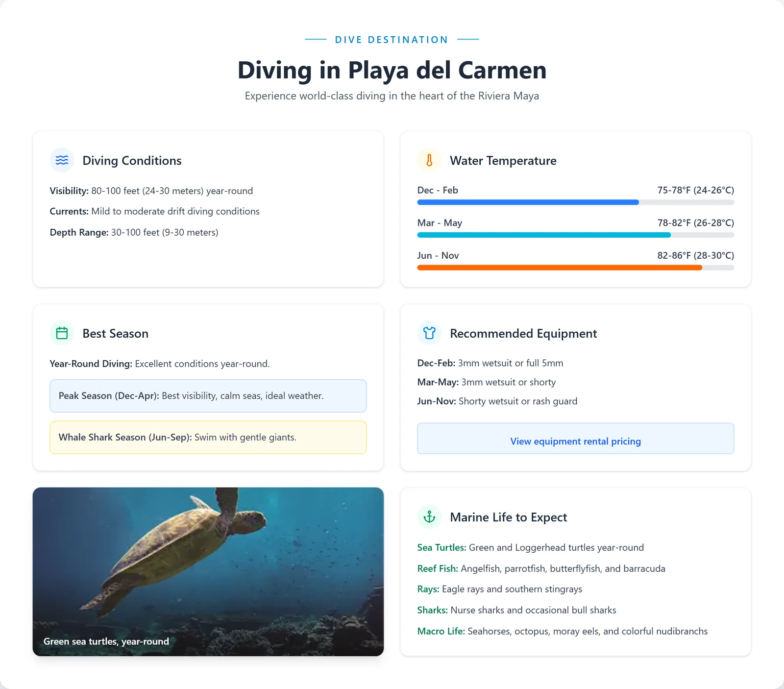Click the Sea Turtles marine life line

(x=531, y=547)
